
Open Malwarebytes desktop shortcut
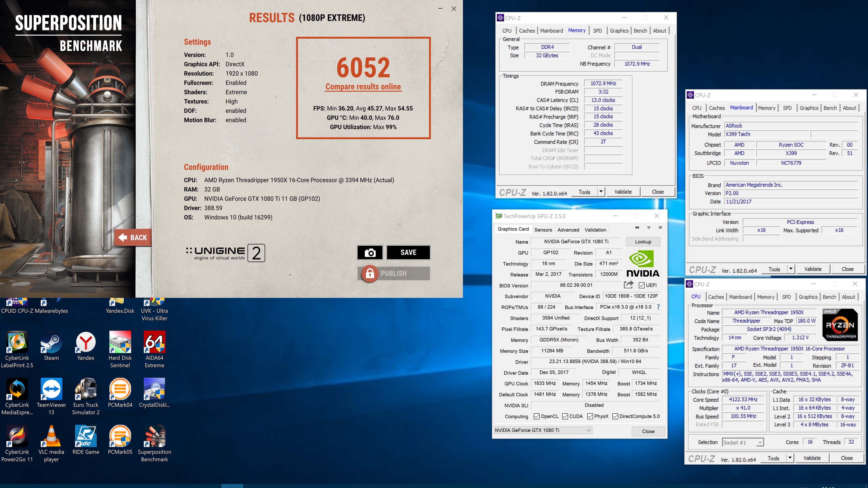coord(51,306)
